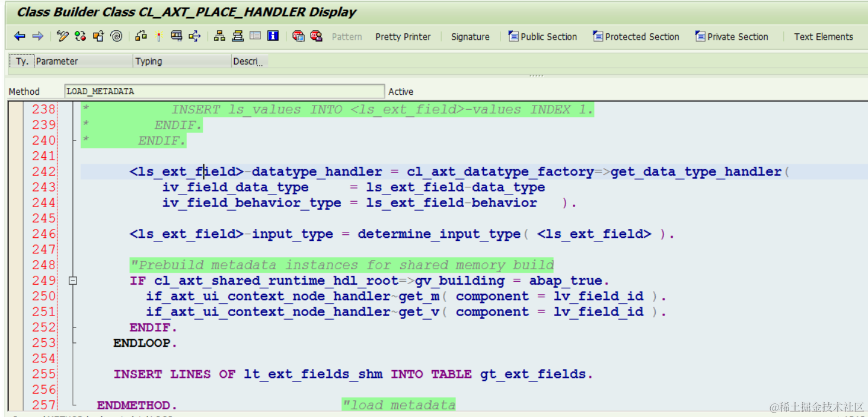Go back with the blue left arrow

20,37
